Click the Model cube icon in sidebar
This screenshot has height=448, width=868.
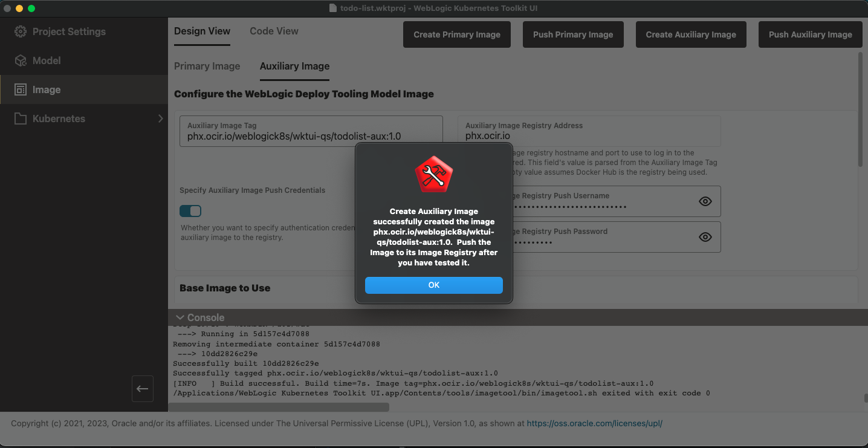21,60
